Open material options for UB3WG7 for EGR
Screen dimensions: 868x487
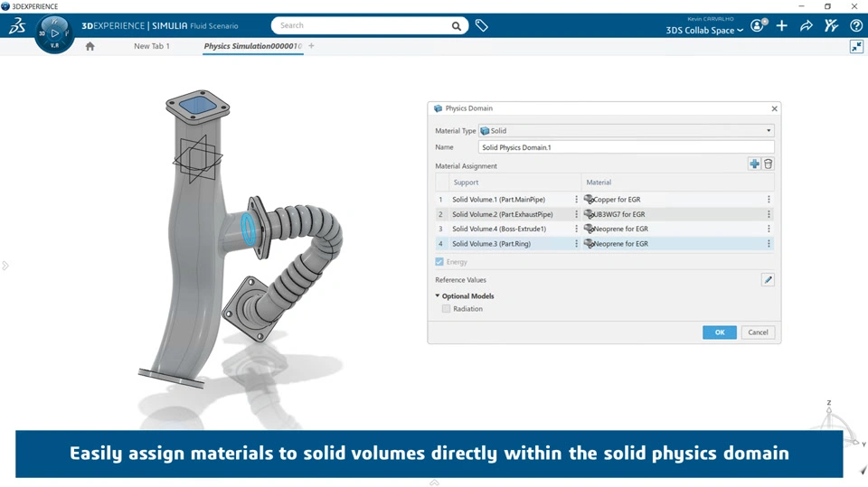[769, 214]
